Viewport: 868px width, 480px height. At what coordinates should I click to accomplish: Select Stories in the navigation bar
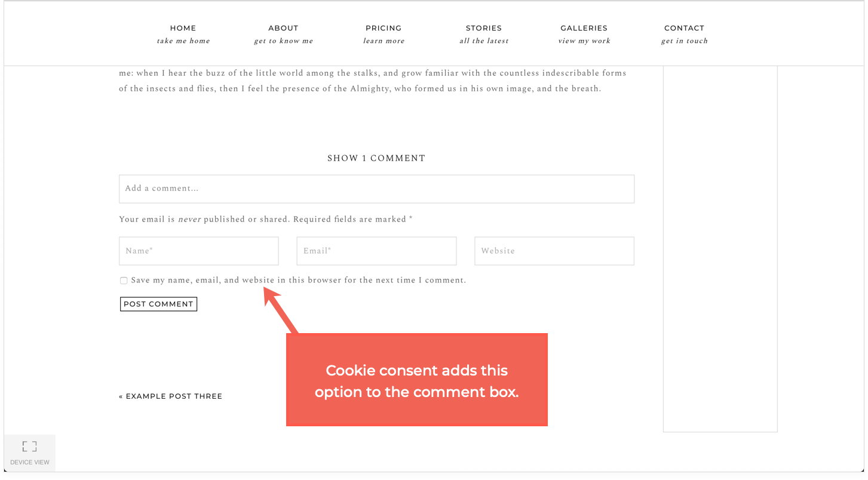pyautogui.click(x=484, y=28)
